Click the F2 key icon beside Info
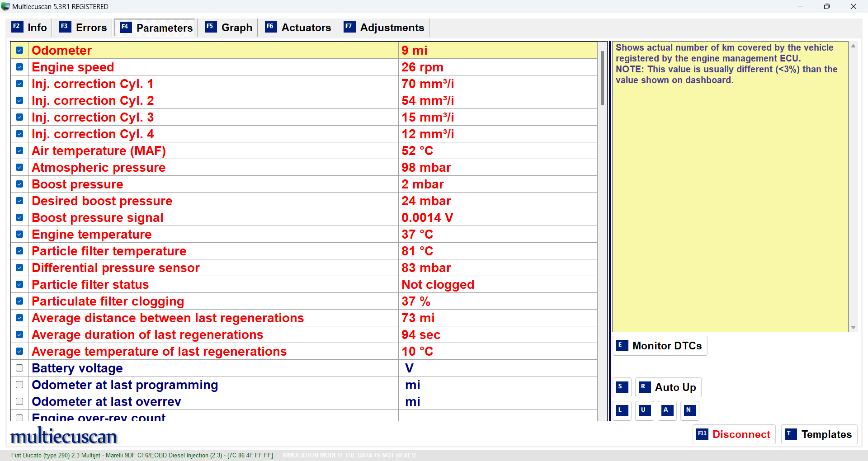The width and height of the screenshot is (868, 461). [x=17, y=27]
